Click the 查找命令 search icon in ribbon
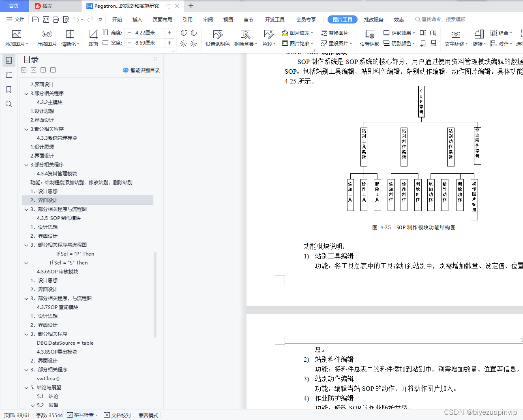The image size is (523, 420). point(418,19)
